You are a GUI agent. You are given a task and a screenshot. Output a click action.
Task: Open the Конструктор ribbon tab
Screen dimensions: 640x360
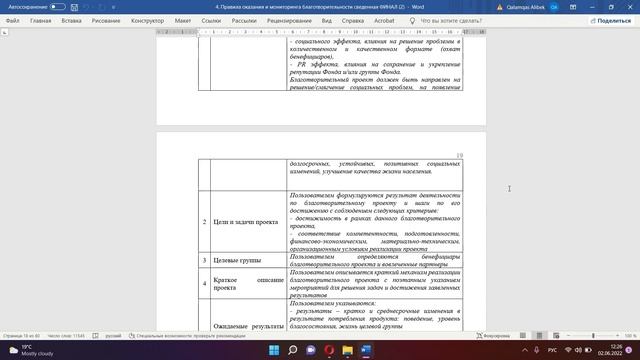pyautogui.click(x=147, y=20)
